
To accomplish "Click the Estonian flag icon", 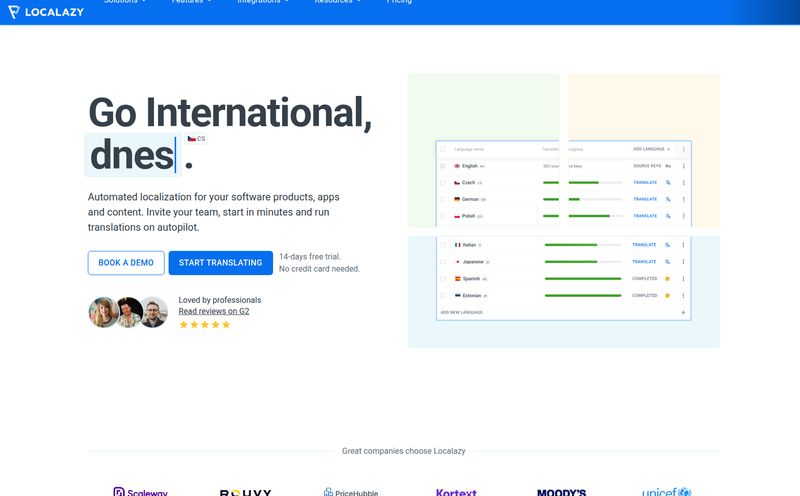I will point(458,295).
